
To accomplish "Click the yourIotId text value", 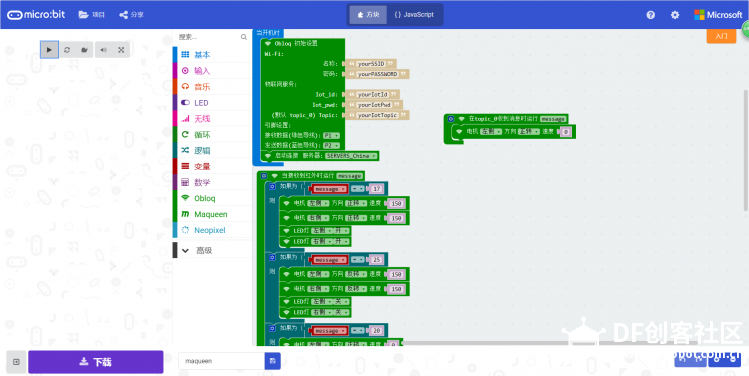I will pyautogui.click(x=372, y=95).
